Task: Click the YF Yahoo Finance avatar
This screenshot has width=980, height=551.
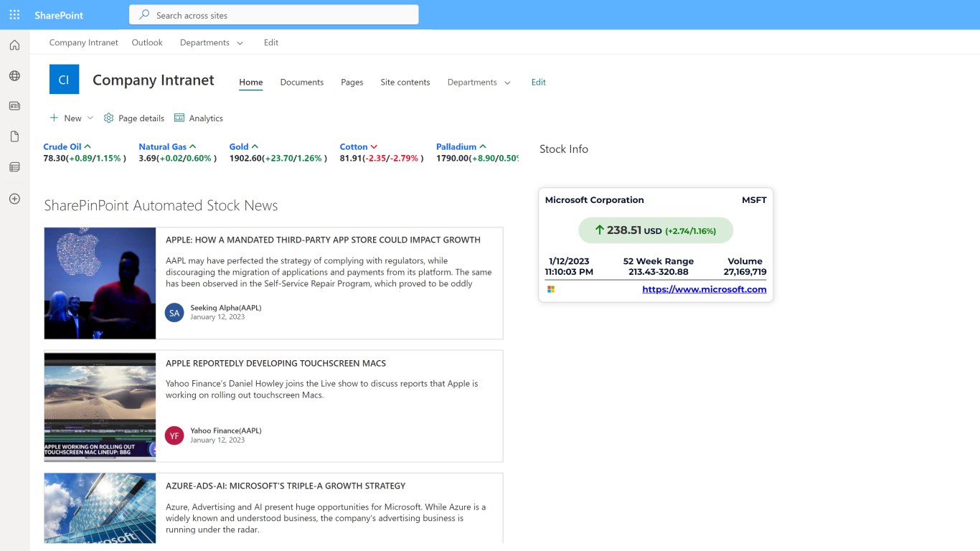Action: click(x=174, y=435)
